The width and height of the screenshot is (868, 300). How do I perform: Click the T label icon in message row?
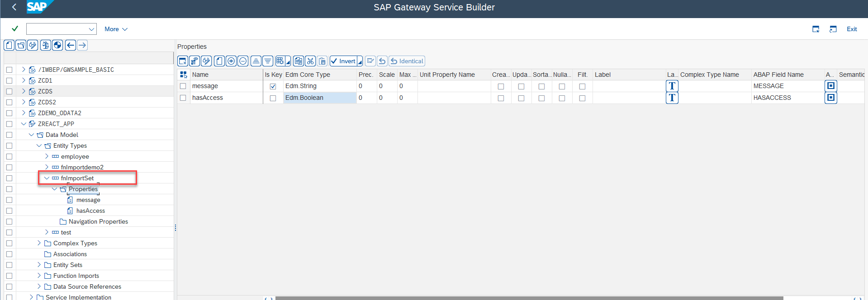(x=672, y=86)
